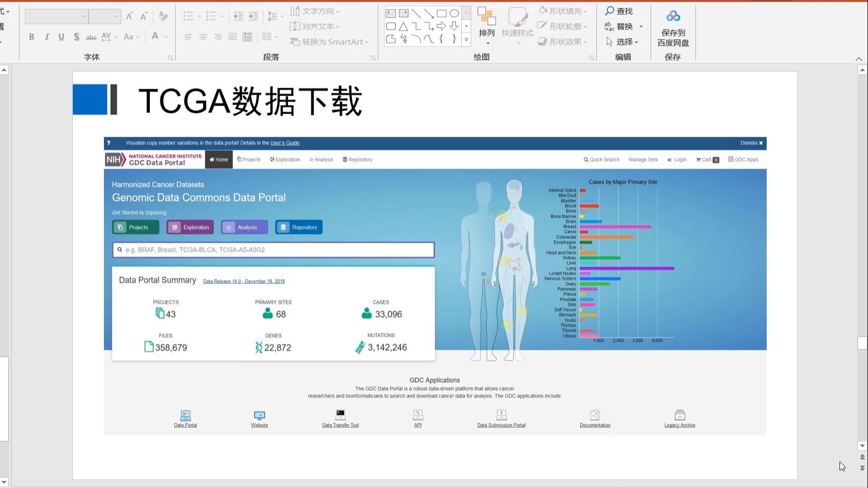
Task: Choose the triangle shape
Action: pos(404,26)
